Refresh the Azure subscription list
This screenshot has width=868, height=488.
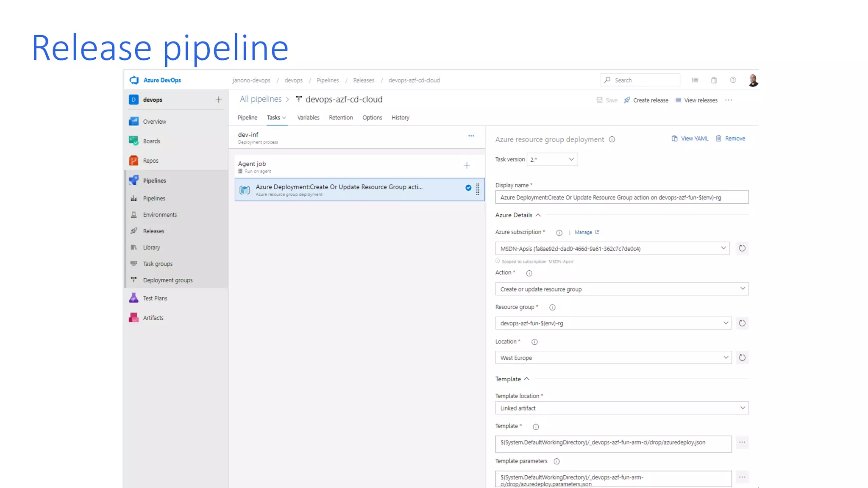pos(742,248)
